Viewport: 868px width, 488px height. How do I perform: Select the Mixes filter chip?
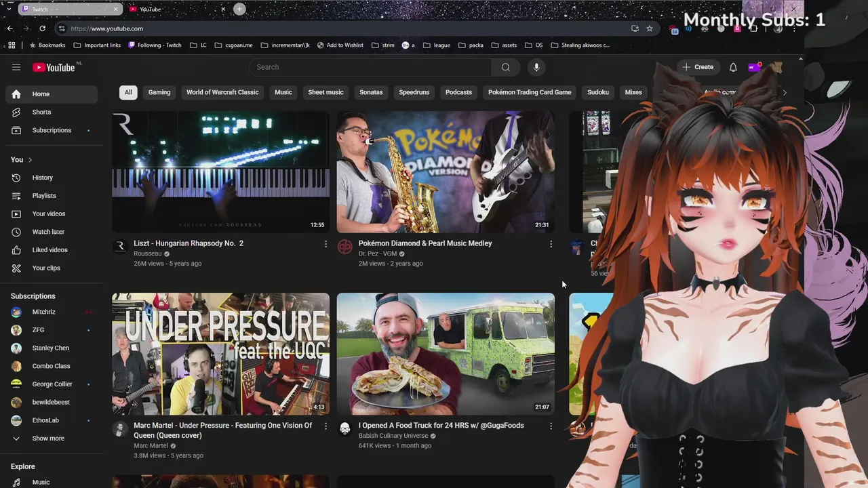(633, 92)
